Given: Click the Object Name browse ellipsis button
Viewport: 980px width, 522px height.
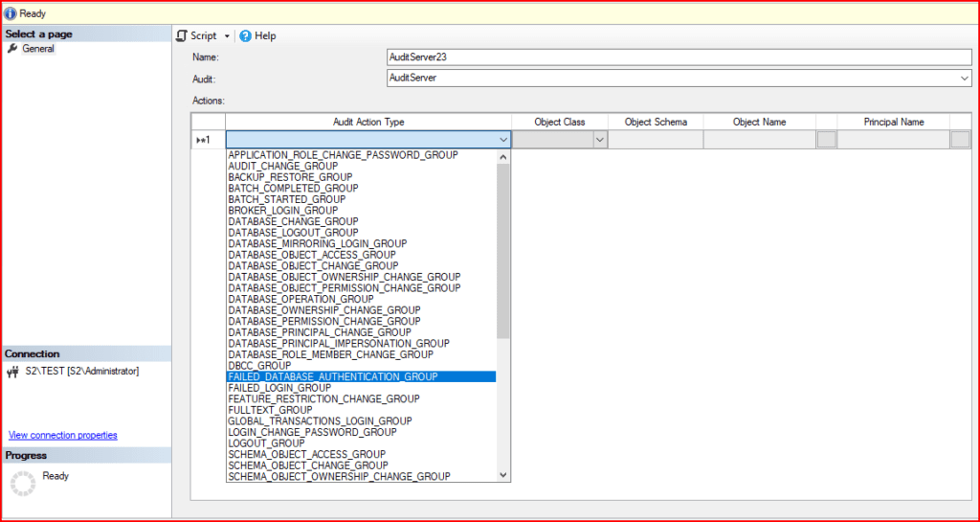Looking at the screenshot, I should click(826, 140).
